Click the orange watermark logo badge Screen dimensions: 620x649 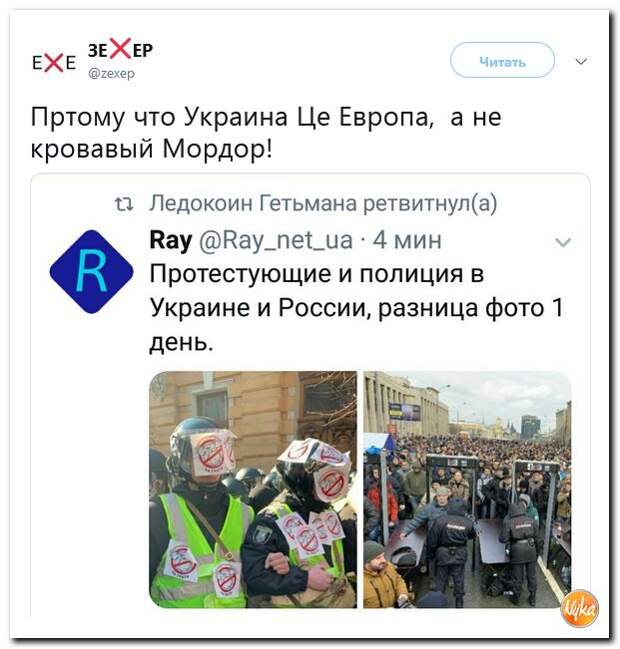pyautogui.click(x=581, y=608)
